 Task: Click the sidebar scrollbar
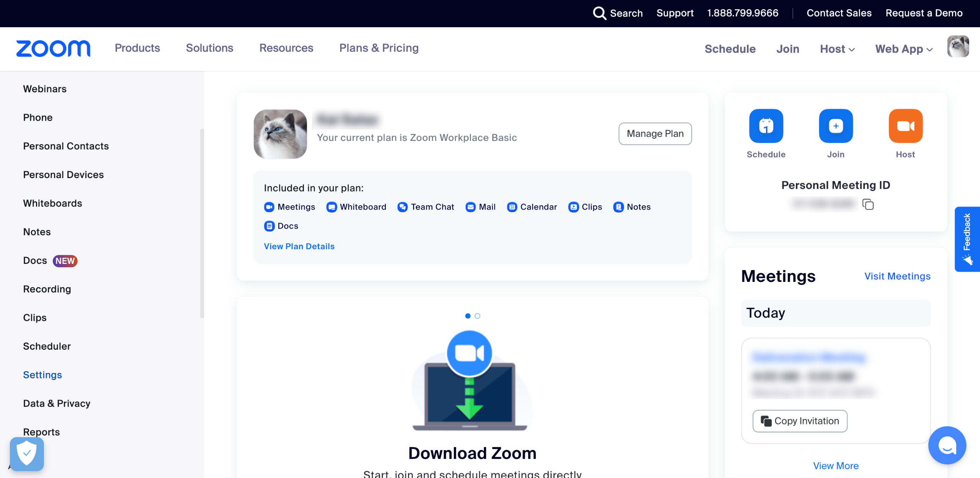click(202, 224)
